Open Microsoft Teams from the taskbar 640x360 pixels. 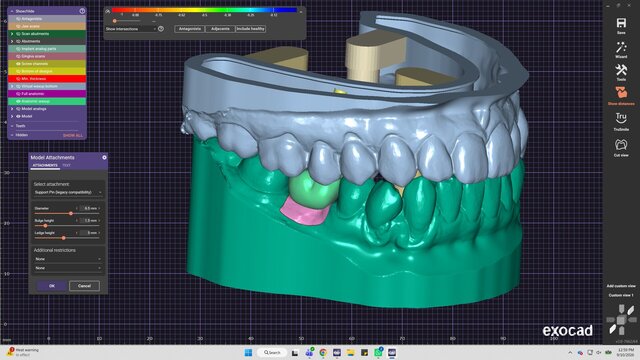click(x=309, y=352)
